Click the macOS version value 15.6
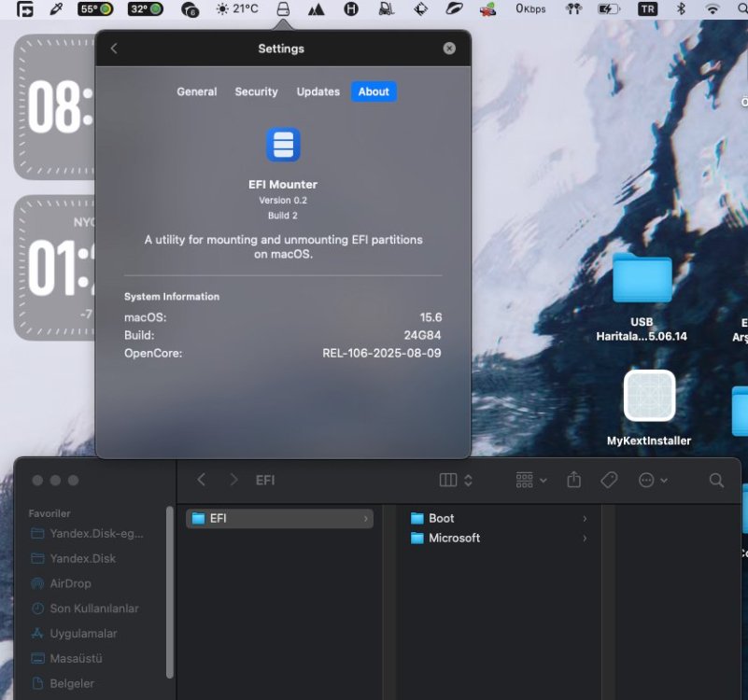Viewport: 748px width, 700px height. point(430,317)
